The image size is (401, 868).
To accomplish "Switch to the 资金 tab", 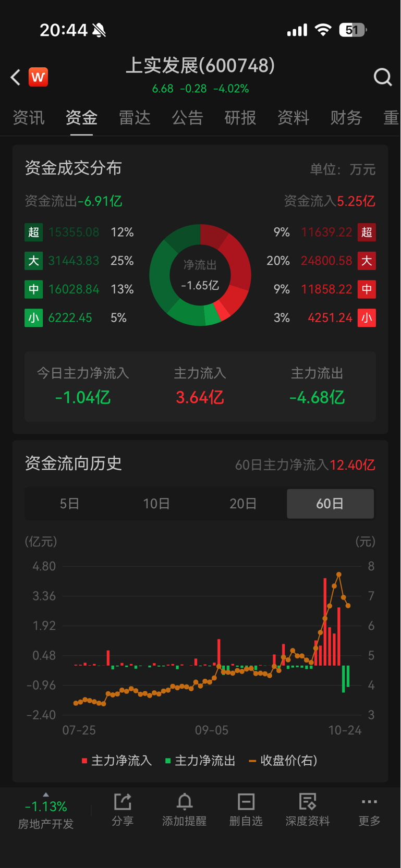I will [81, 118].
